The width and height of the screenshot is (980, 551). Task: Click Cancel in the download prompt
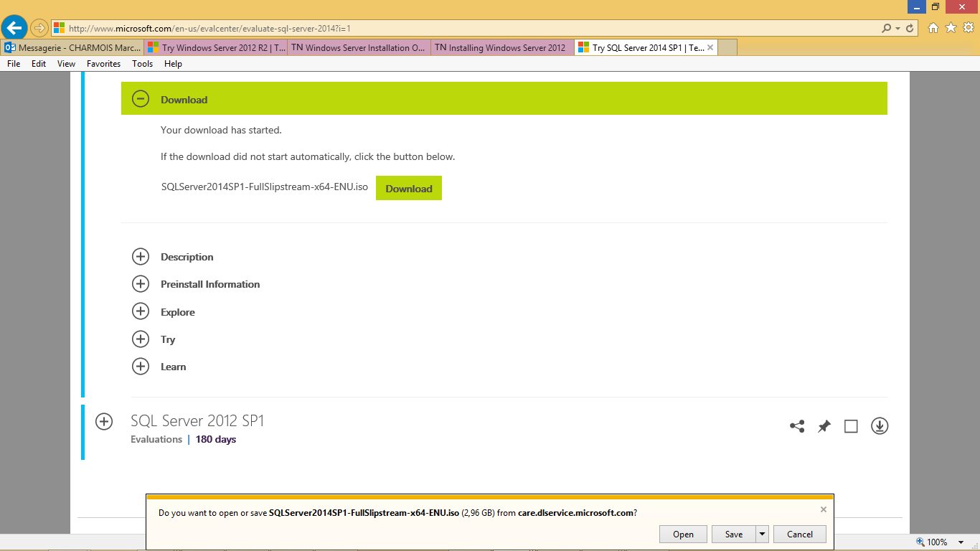800,534
